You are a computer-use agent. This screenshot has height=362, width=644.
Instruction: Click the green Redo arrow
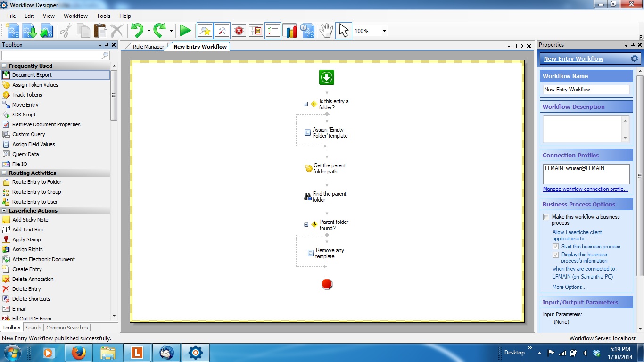(160, 31)
